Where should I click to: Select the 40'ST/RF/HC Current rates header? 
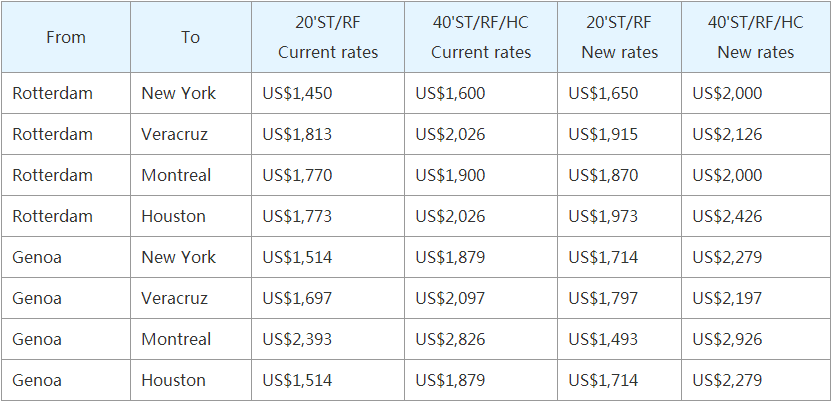point(481,38)
